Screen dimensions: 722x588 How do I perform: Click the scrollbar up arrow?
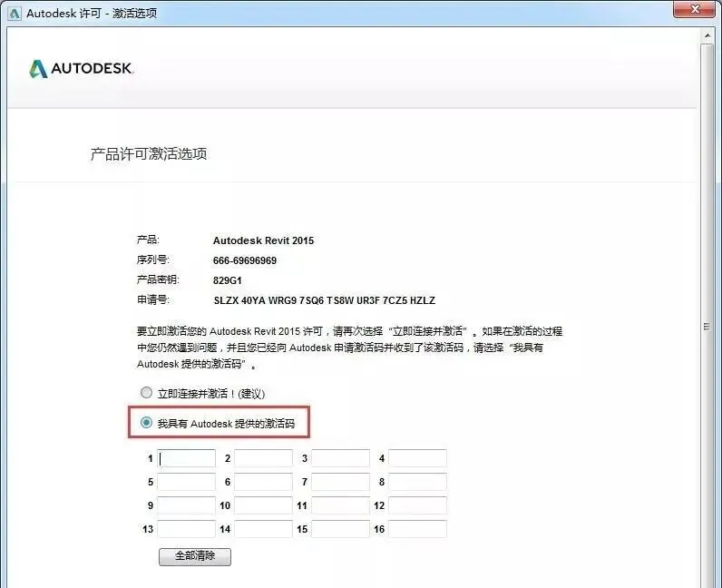click(x=707, y=35)
